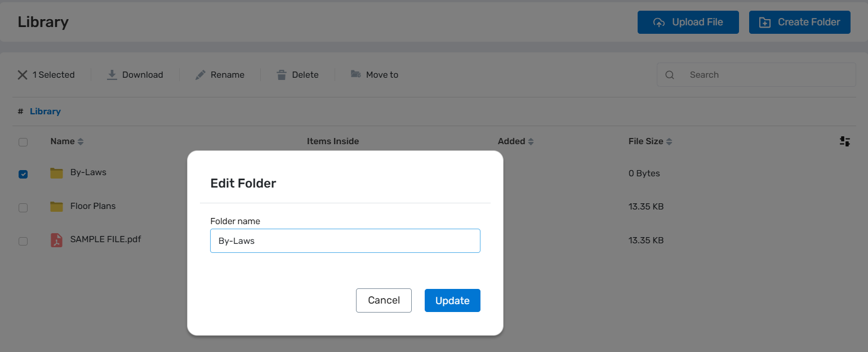Uncheck the By-Laws folder checkbox
The height and width of the screenshot is (352, 868).
[x=23, y=174]
